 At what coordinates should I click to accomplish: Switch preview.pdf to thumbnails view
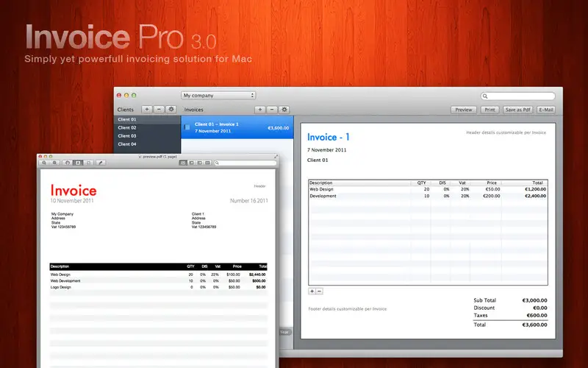coord(191,163)
